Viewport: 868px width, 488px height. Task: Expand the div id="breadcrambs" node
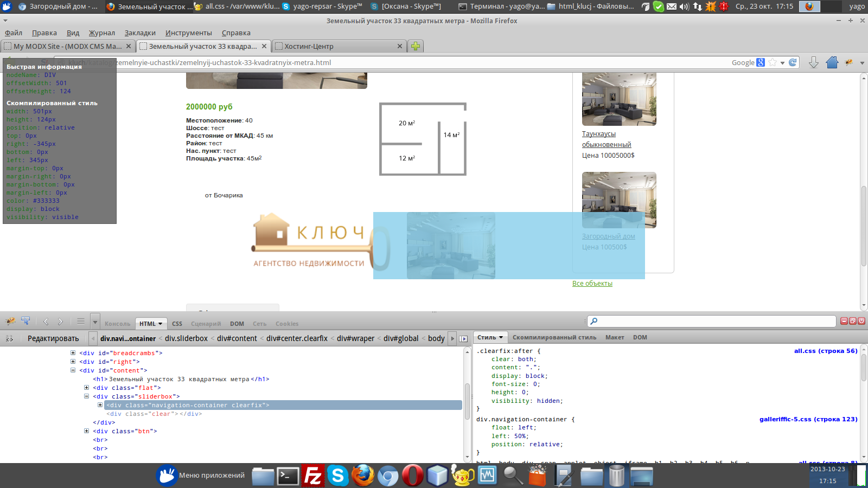(73, 353)
